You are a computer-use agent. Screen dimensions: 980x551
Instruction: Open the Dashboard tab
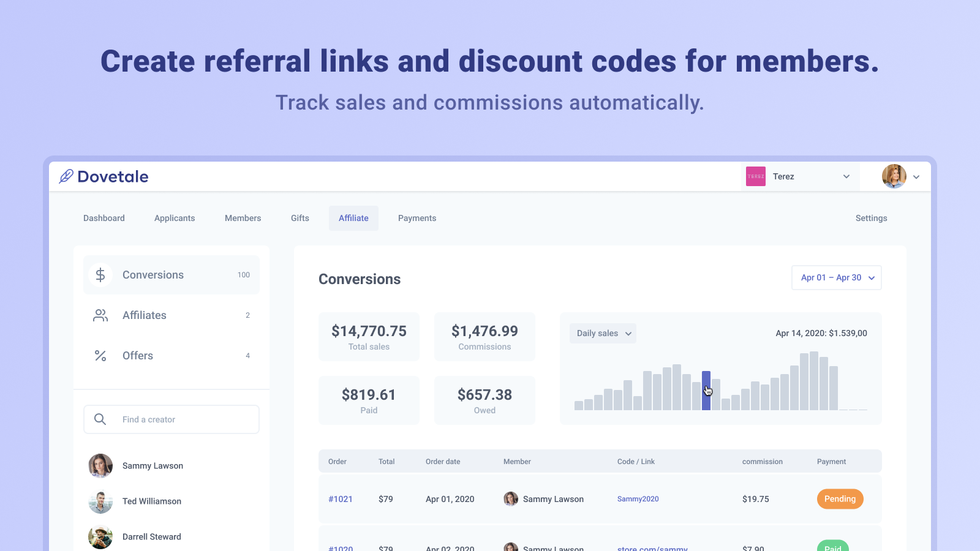tap(104, 218)
